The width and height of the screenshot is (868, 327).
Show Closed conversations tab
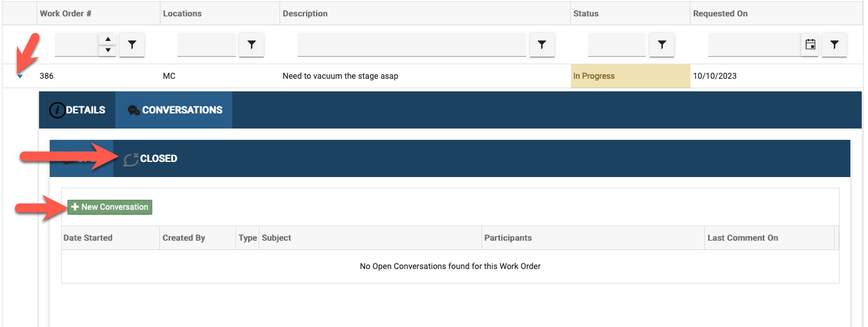coord(151,159)
